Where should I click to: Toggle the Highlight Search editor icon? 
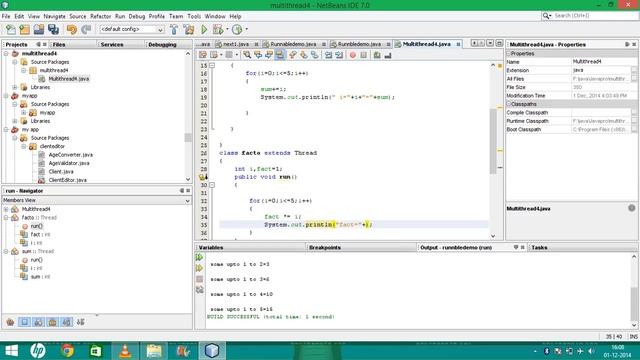280,55
